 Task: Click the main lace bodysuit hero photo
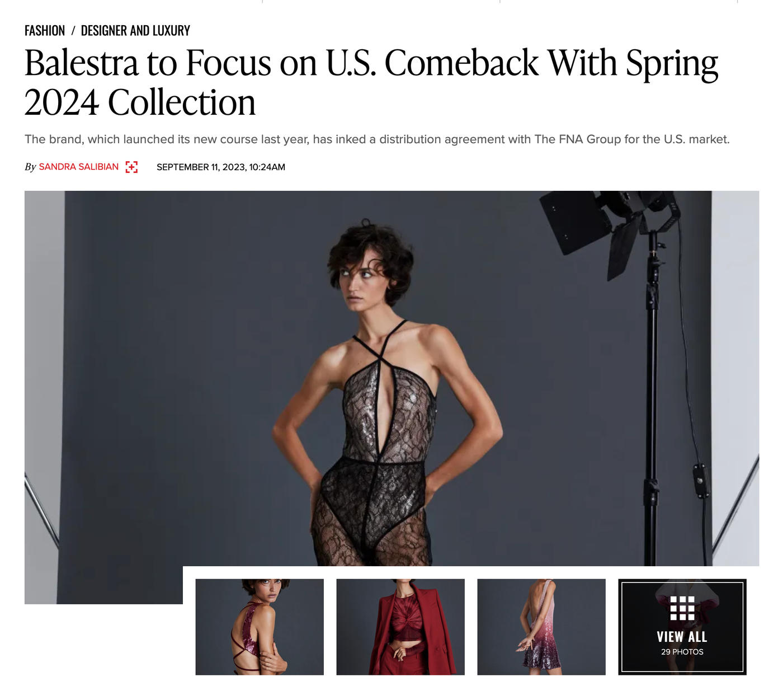(391, 378)
